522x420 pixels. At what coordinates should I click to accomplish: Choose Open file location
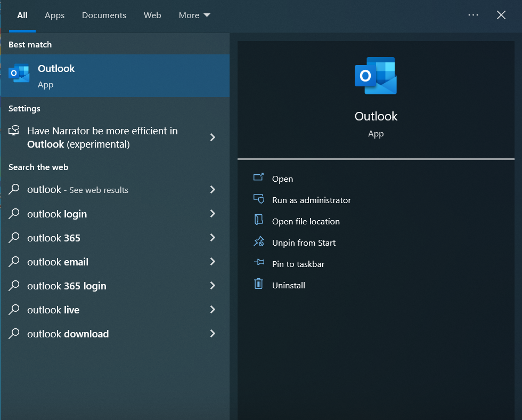[306, 222]
